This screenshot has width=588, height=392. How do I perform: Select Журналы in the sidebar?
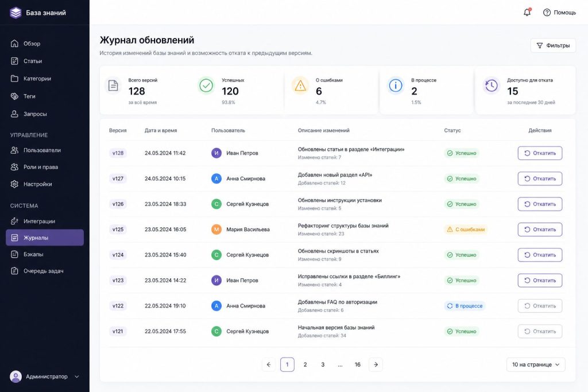[45, 238]
